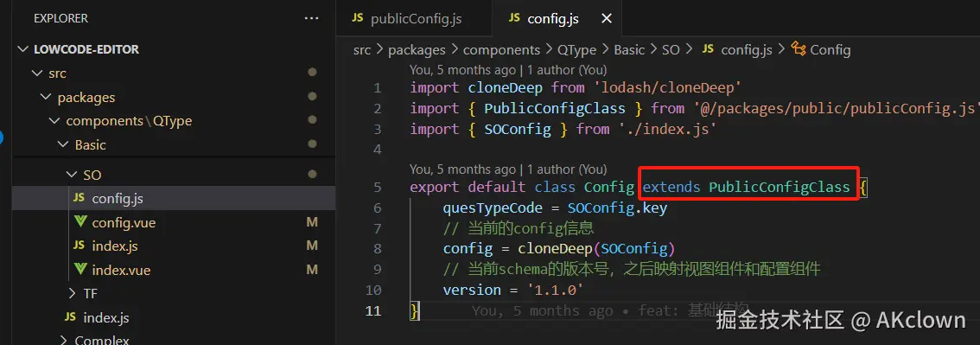Collapse the components\QType folder chevron
The width and height of the screenshot is (980, 345).
click(x=55, y=121)
